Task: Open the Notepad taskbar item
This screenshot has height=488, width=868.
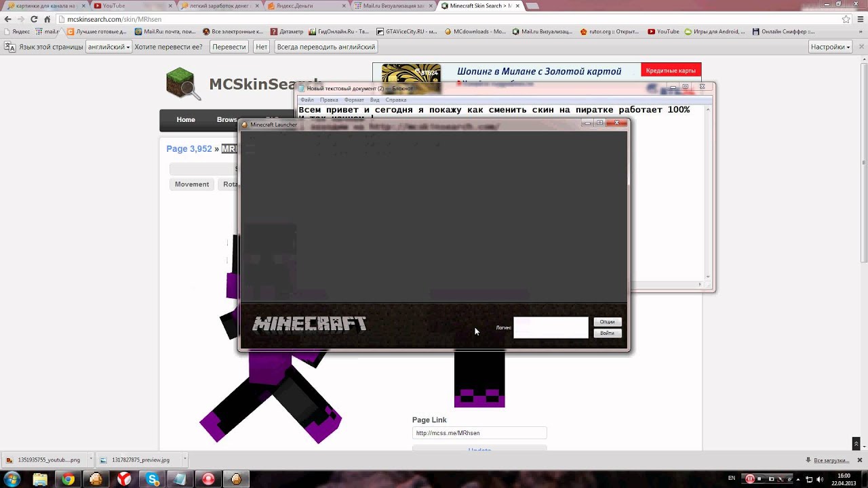Action: (180, 479)
